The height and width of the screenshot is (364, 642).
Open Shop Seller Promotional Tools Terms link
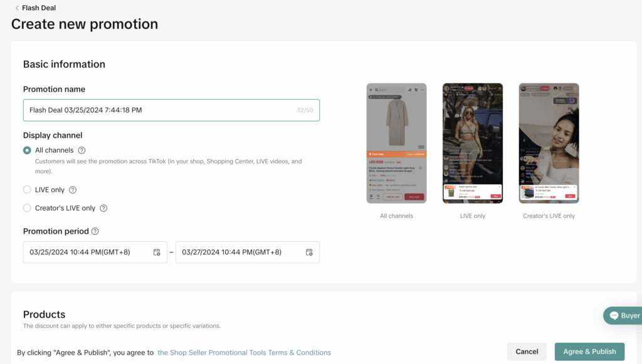244,352
